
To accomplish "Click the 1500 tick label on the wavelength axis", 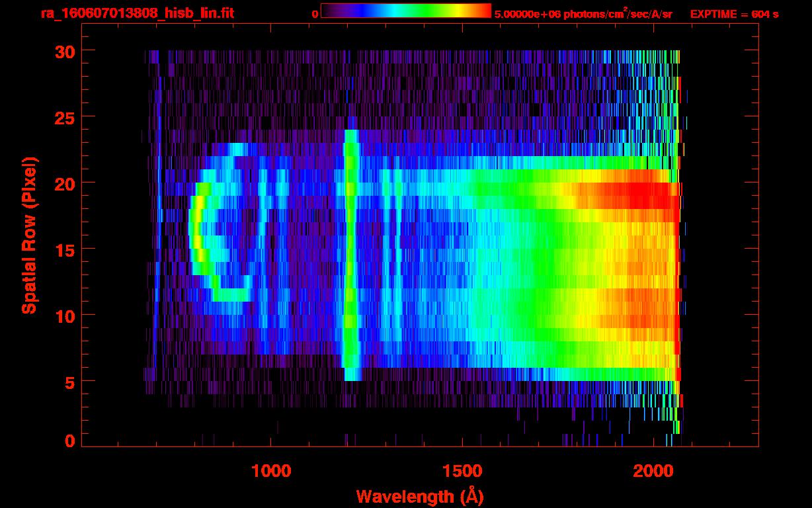I will click(462, 471).
